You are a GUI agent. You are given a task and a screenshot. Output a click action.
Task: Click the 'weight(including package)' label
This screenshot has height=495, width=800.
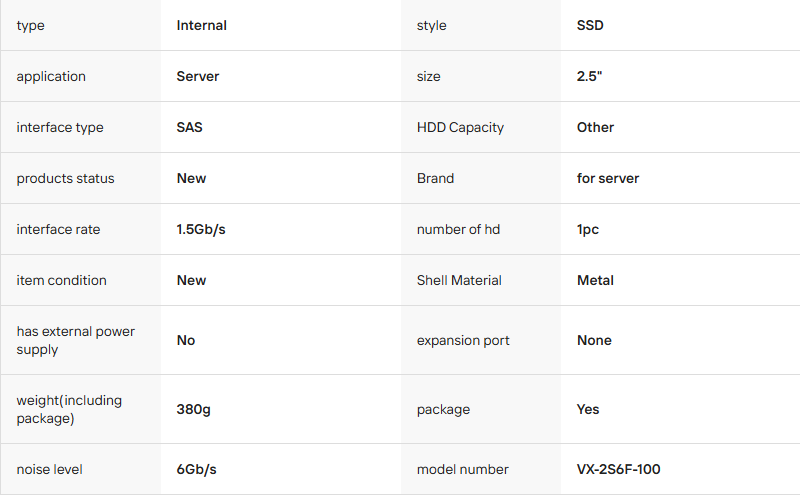coord(69,409)
